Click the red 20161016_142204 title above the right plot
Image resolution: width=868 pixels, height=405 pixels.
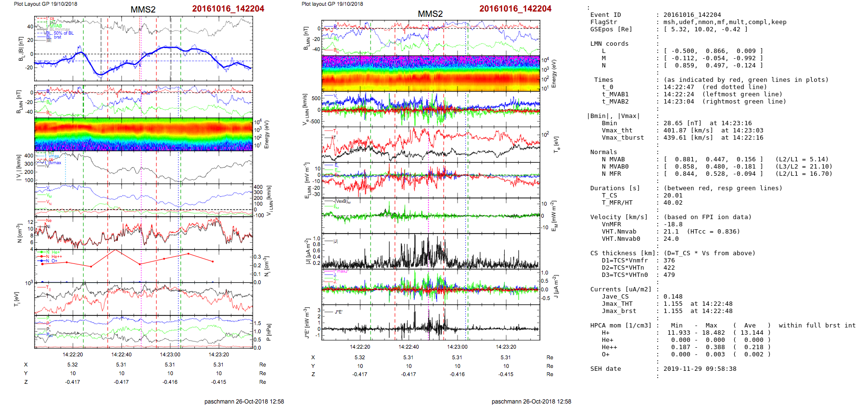[515, 9]
